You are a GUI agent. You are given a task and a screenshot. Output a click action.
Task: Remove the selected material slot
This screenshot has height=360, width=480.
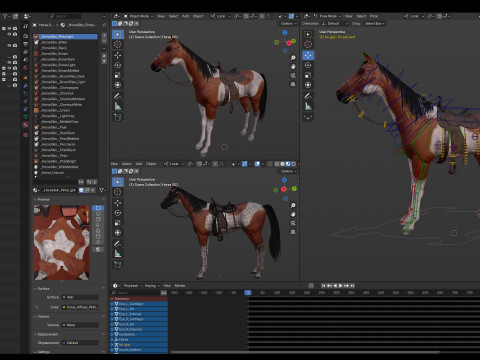pos(104,41)
